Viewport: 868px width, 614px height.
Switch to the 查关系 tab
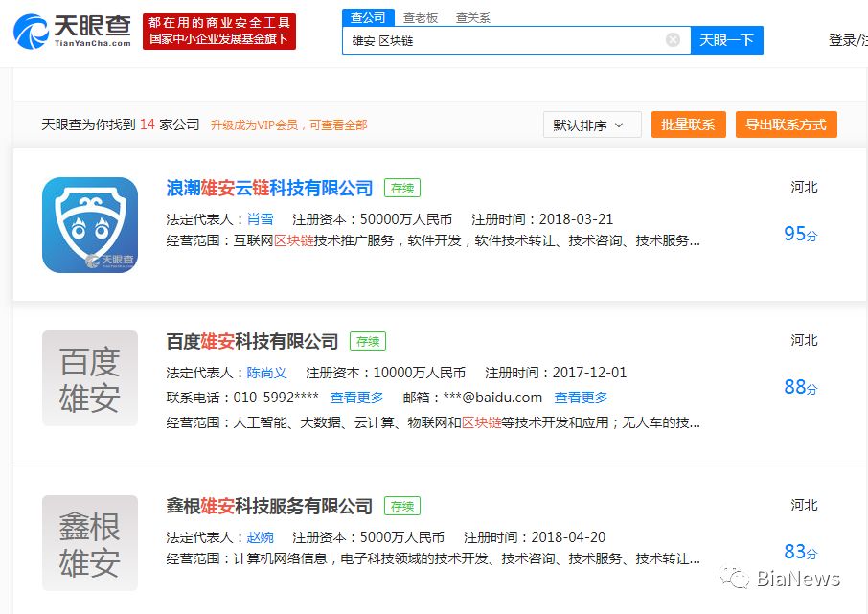(x=472, y=17)
